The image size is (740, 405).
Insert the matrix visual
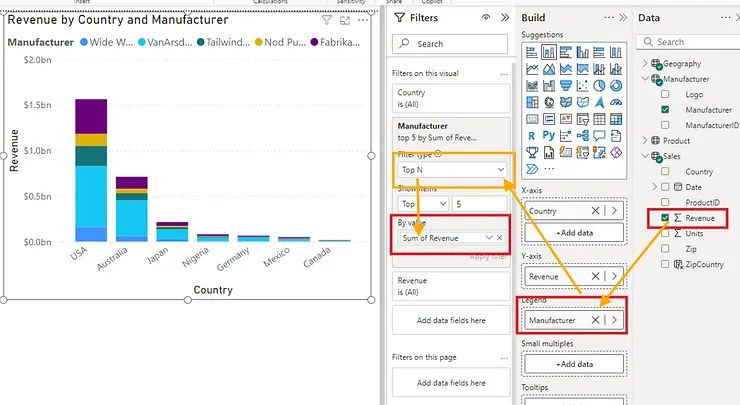[x=616, y=119]
